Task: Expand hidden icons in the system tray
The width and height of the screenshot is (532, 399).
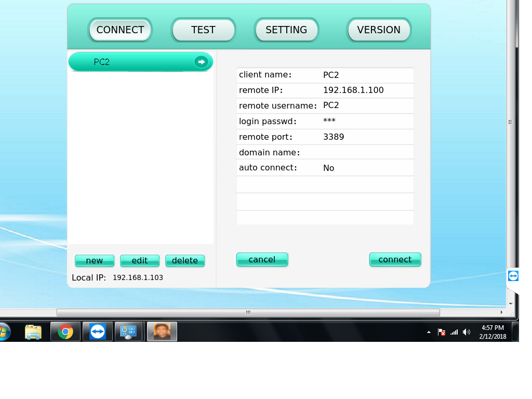Action: pyautogui.click(x=429, y=331)
